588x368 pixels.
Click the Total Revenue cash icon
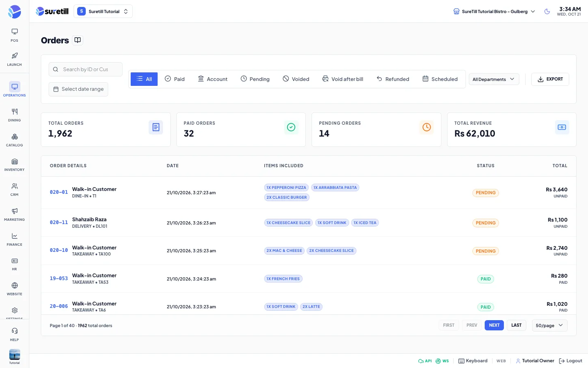click(562, 127)
